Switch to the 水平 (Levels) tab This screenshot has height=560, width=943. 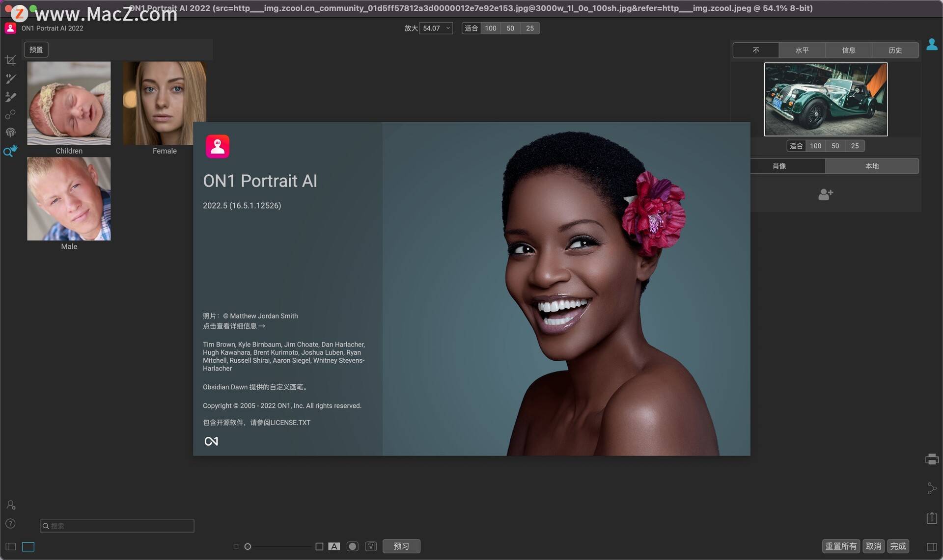pyautogui.click(x=802, y=50)
